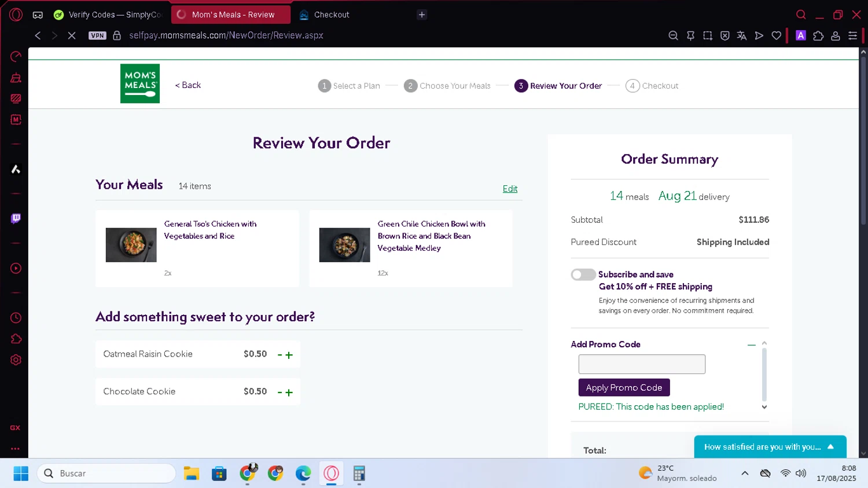Open Extensions cube icon in sidebar
The image size is (868, 488).
(16, 339)
